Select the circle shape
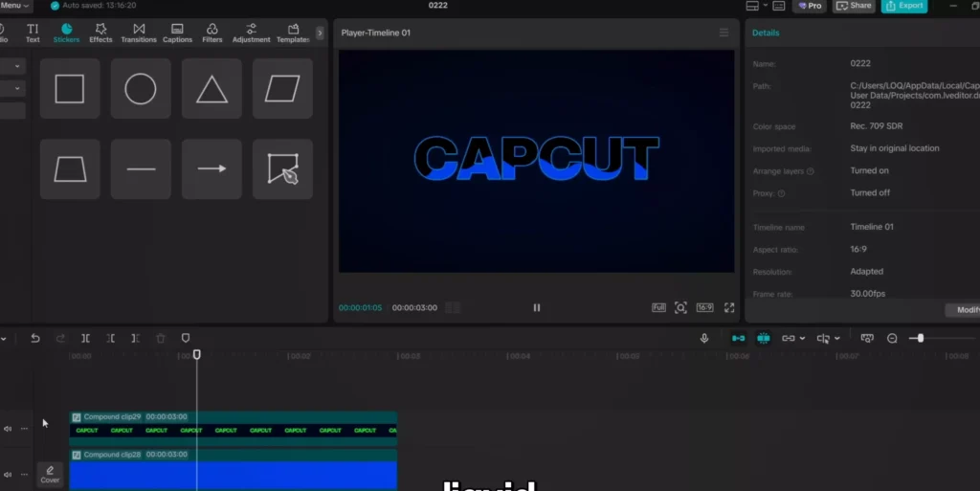 tap(141, 89)
